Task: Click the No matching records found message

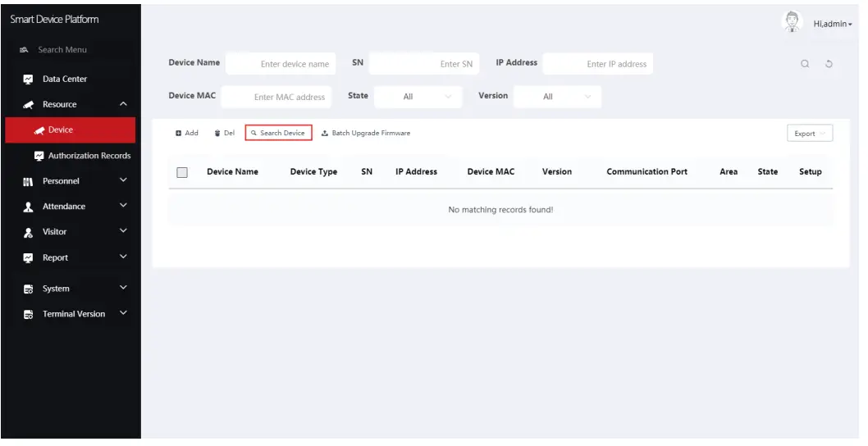Action: [x=500, y=210]
